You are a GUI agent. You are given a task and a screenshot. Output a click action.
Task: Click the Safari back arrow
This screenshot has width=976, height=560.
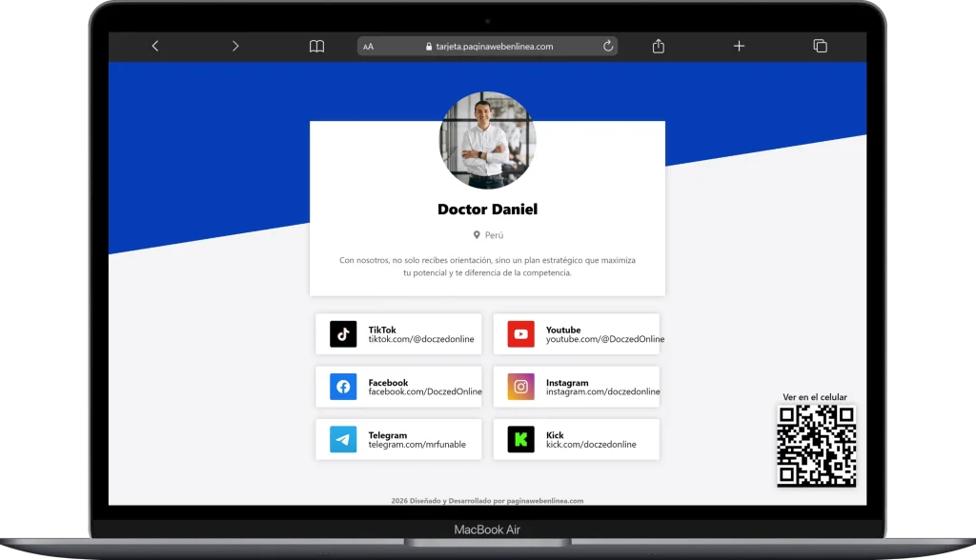point(155,46)
